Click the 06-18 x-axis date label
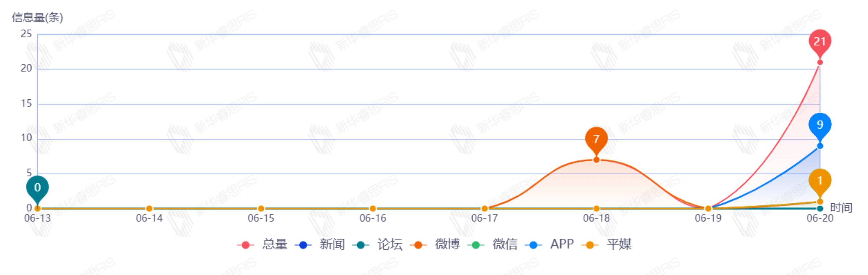 (596, 218)
